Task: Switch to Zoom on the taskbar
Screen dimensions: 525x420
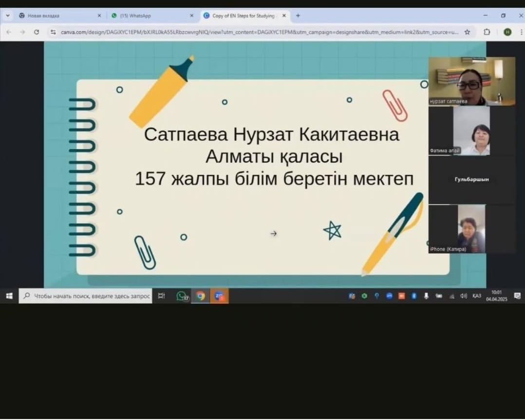Action: (x=219, y=296)
